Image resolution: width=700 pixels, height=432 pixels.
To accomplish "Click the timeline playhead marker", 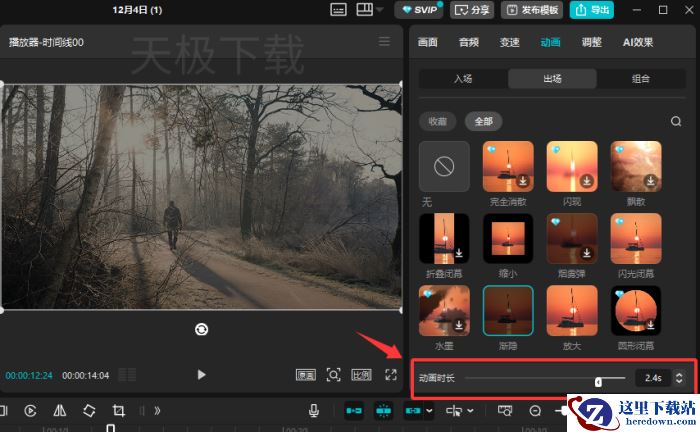I will [110, 428].
